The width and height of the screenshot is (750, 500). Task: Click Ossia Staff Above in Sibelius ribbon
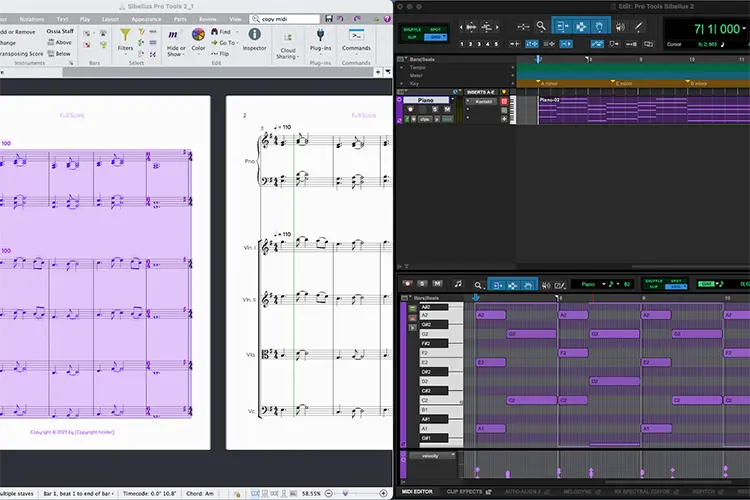click(x=60, y=42)
